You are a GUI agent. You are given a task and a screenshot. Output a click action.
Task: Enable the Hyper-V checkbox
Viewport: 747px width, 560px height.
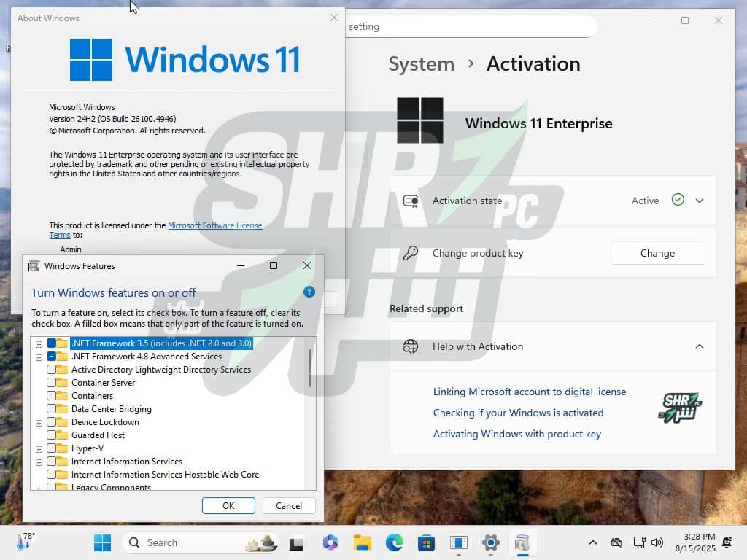point(52,448)
